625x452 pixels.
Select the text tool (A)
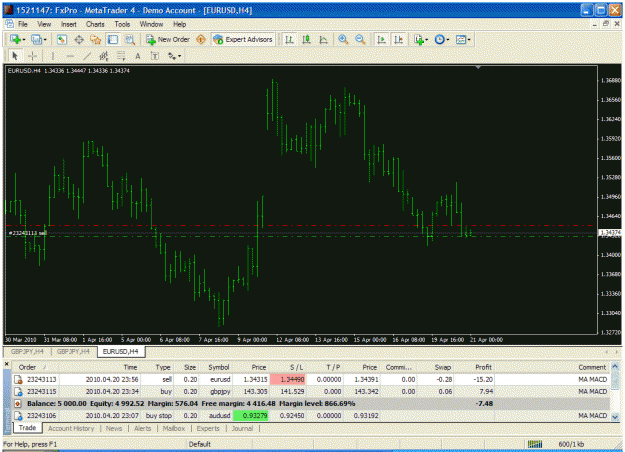point(138,56)
